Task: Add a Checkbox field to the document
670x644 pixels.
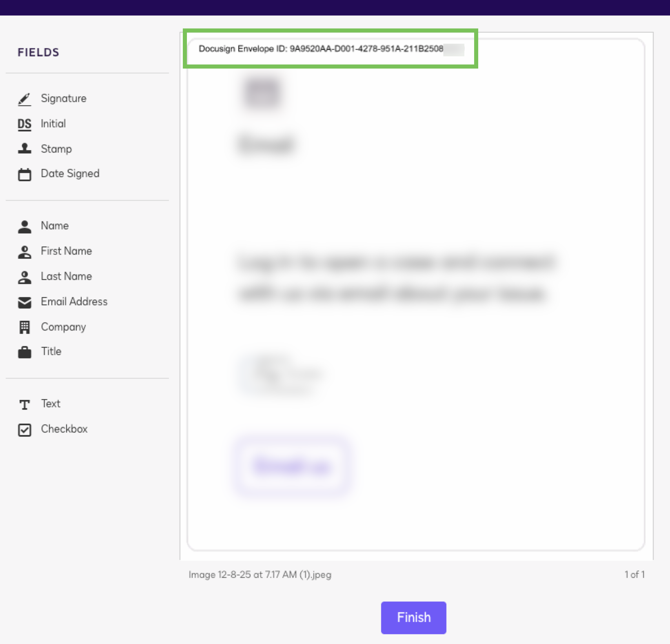Action: (x=24, y=429)
